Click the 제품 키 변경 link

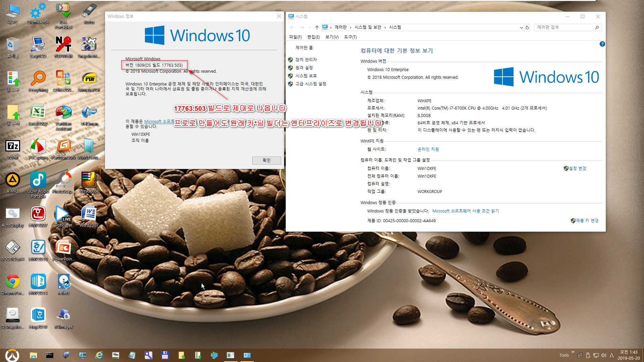click(587, 221)
